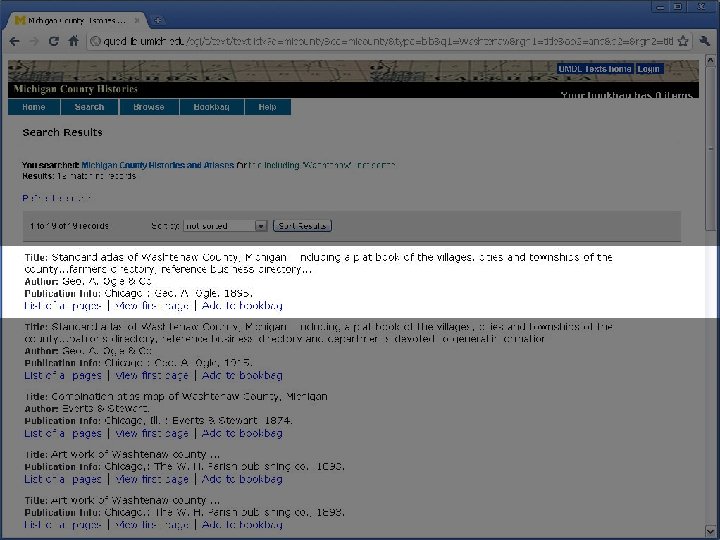Click the '1 to 19 of 19 records' text
Image resolution: width=720 pixels, height=540 pixels.
pyautogui.click(x=69, y=226)
